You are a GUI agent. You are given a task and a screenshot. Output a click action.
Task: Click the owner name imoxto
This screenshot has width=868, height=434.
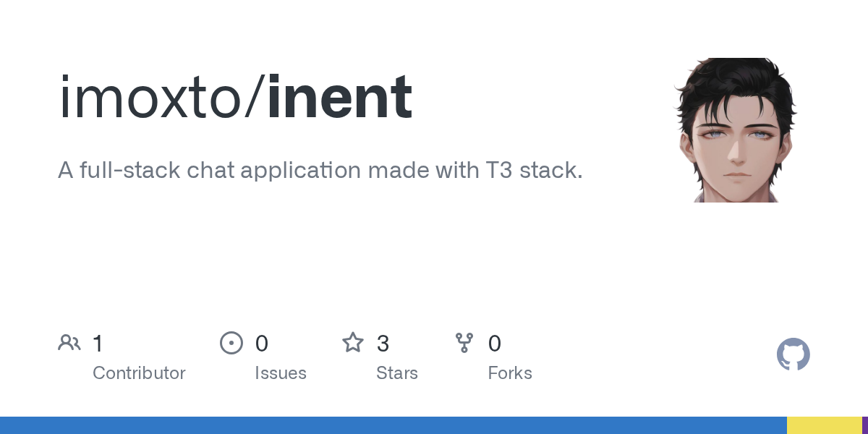(152, 98)
